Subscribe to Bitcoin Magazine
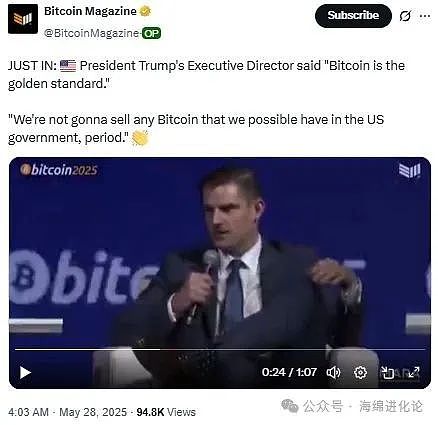This screenshot has width=438, height=425. coord(353,16)
